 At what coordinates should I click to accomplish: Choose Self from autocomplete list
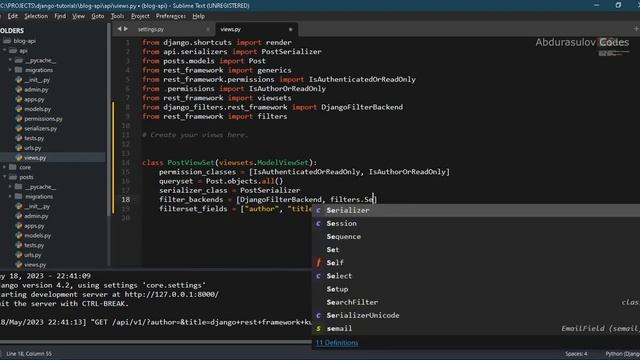[x=476, y=263]
